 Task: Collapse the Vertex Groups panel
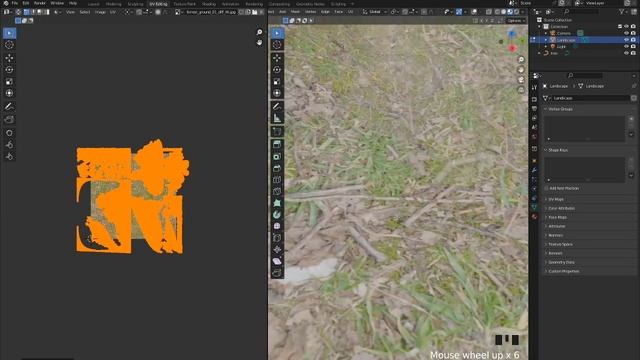click(x=560, y=109)
